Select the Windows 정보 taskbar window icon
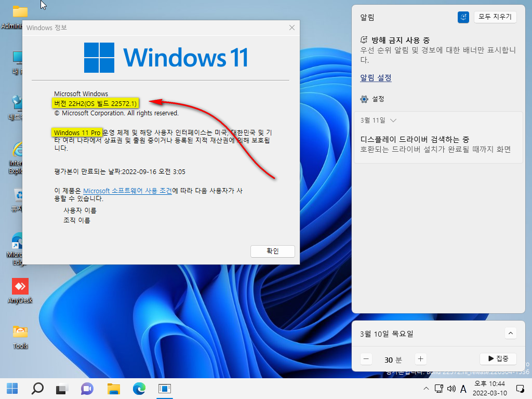Screen dimensions: 532x399 pyautogui.click(x=165, y=389)
